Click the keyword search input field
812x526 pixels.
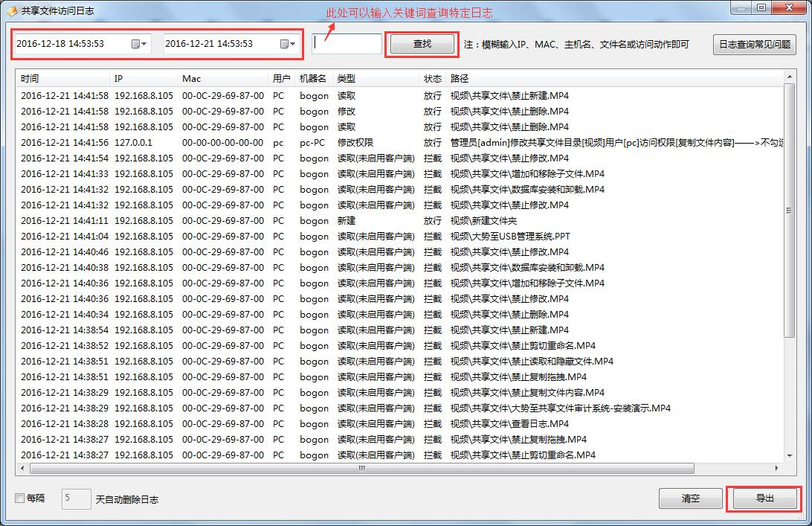pos(347,44)
